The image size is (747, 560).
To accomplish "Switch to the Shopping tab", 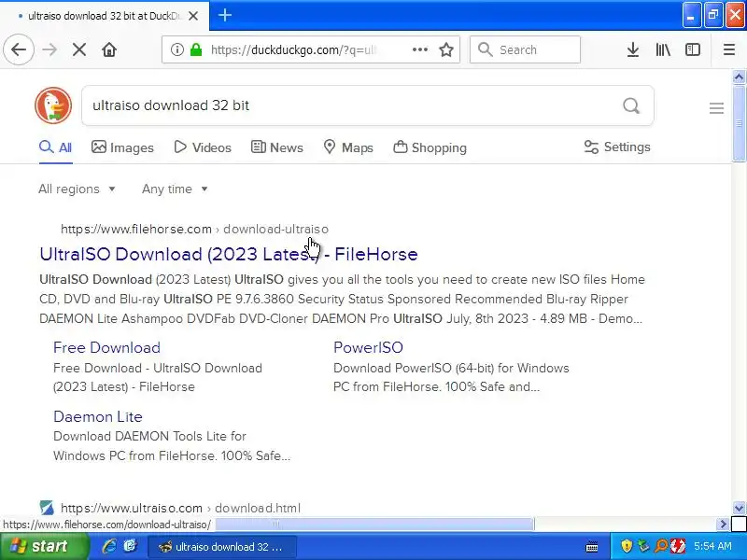I will click(x=430, y=147).
